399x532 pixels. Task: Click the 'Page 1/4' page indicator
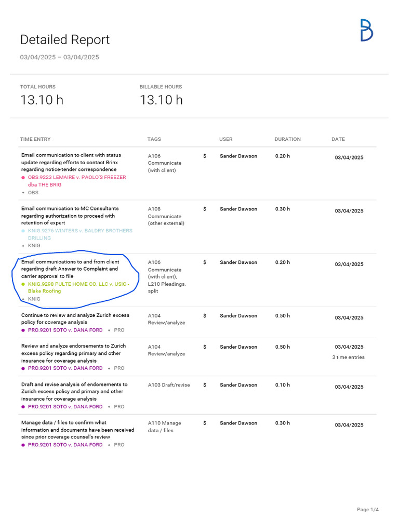point(367,510)
